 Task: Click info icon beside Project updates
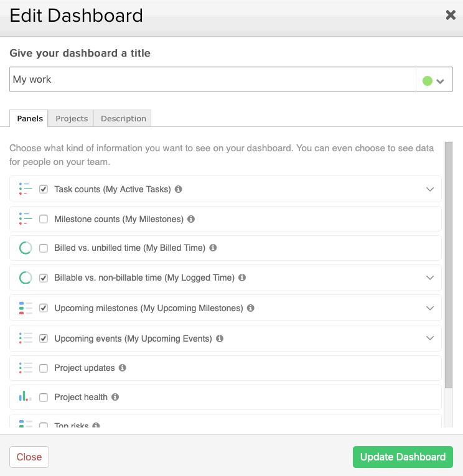coord(123,368)
